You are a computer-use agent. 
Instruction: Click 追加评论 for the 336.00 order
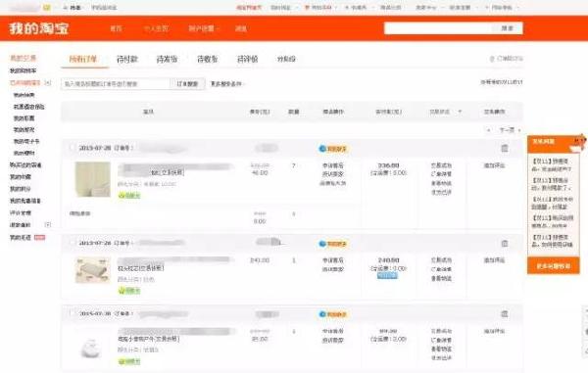point(494,165)
